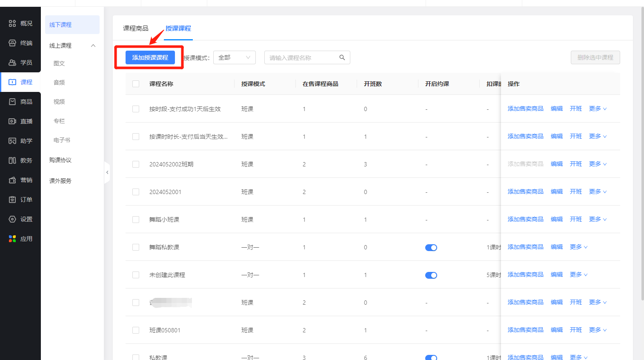
Task: Check the row 按课时时长-支付后当天生效
Action: tap(136, 137)
